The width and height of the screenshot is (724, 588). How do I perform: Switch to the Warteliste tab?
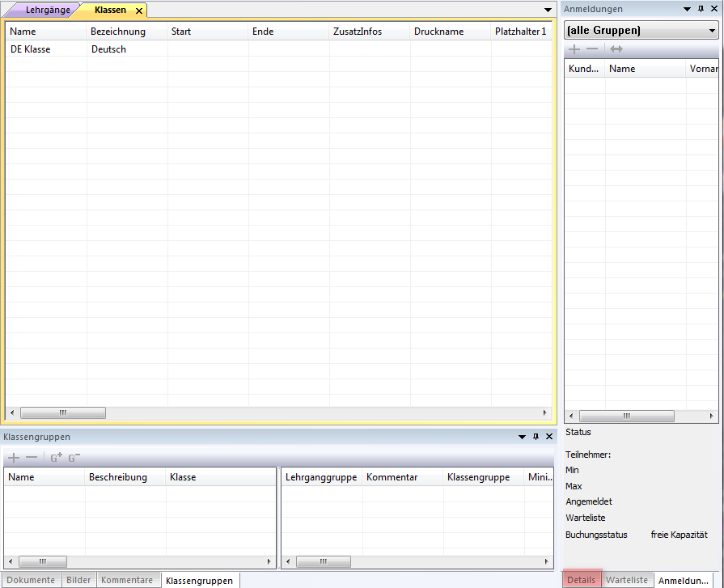[627, 580]
